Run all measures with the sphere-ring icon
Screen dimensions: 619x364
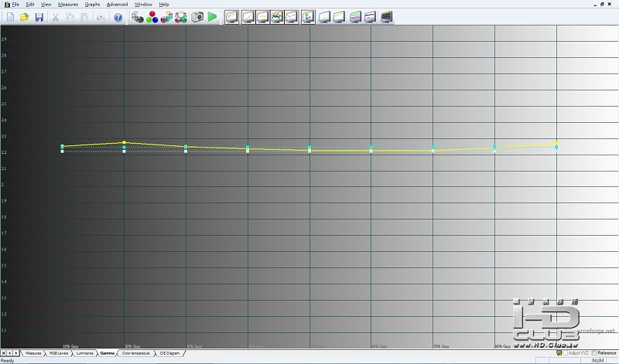[x=181, y=17]
